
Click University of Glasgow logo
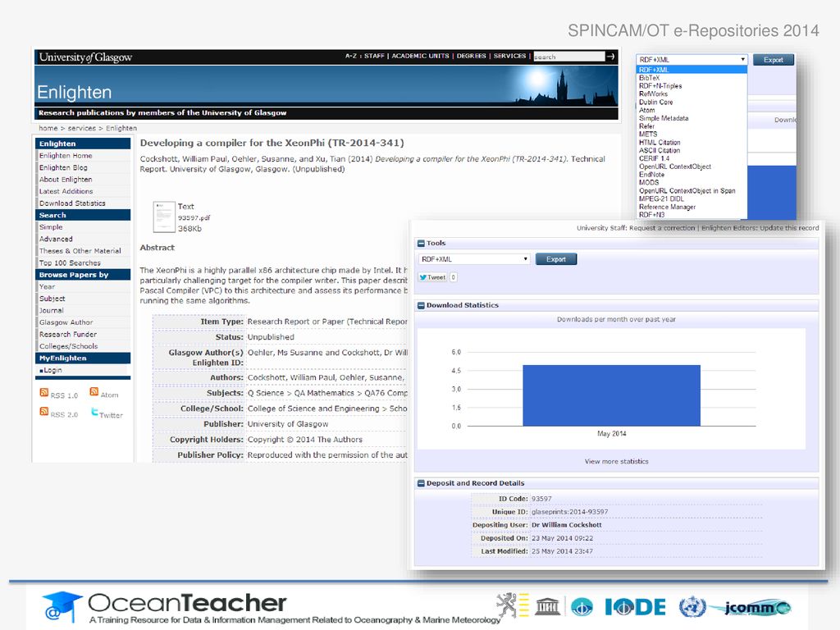85,57
